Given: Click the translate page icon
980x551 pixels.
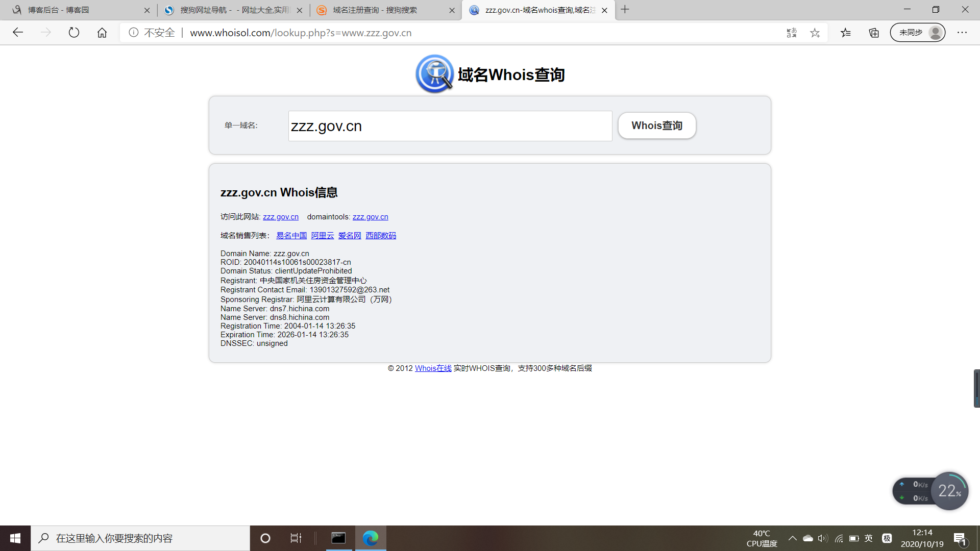Looking at the screenshot, I should tap(792, 33).
